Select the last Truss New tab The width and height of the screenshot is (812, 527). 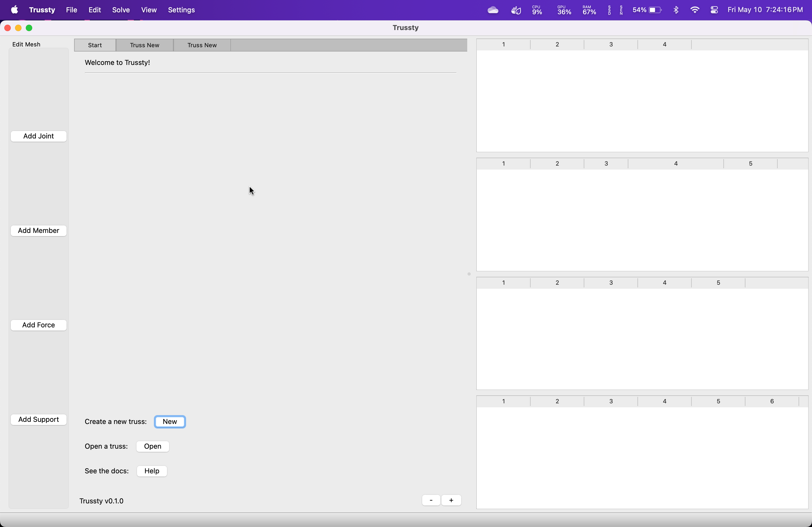coord(202,45)
